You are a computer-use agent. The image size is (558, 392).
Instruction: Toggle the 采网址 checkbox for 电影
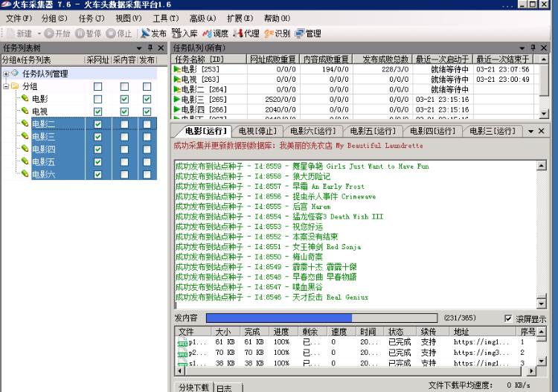[x=97, y=99]
